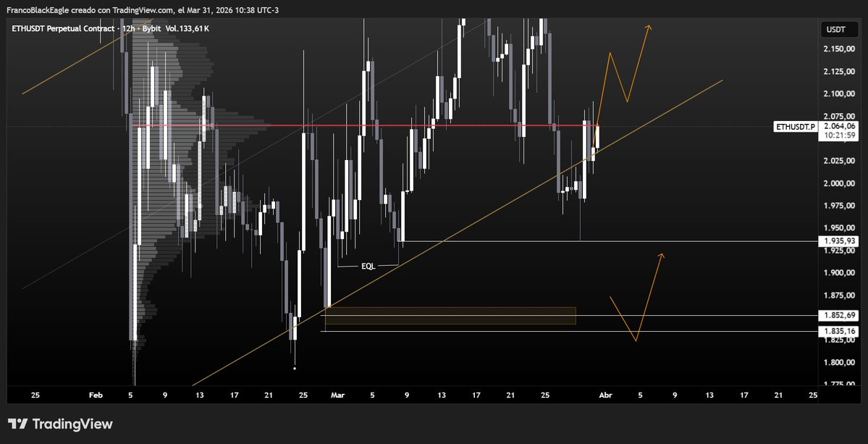Click the 2.100,00 price axis label

(x=839, y=94)
